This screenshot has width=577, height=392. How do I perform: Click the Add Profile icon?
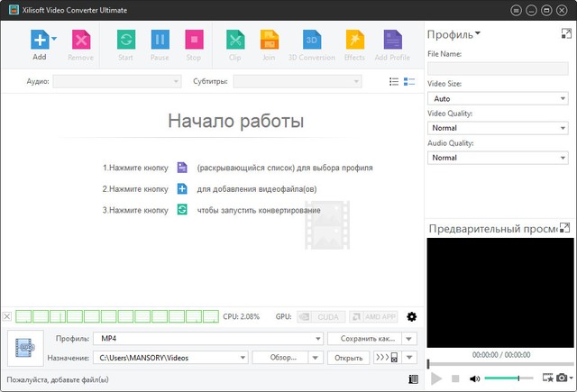pyautogui.click(x=391, y=40)
